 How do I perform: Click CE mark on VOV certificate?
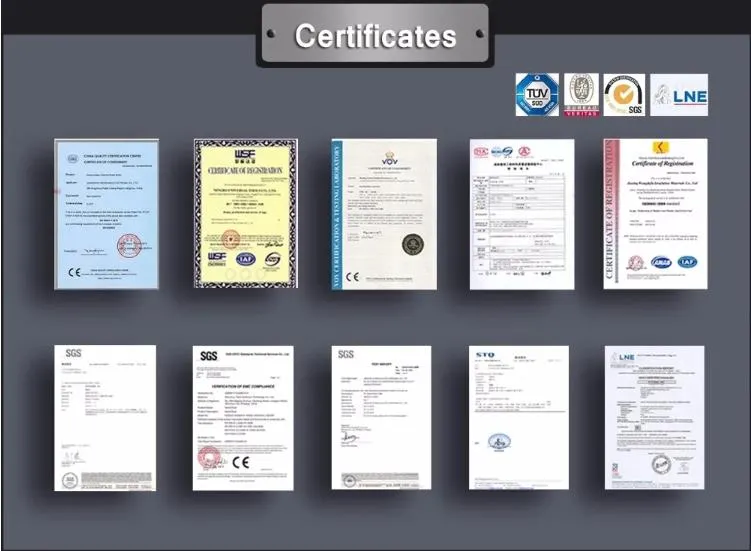[x=353, y=277]
